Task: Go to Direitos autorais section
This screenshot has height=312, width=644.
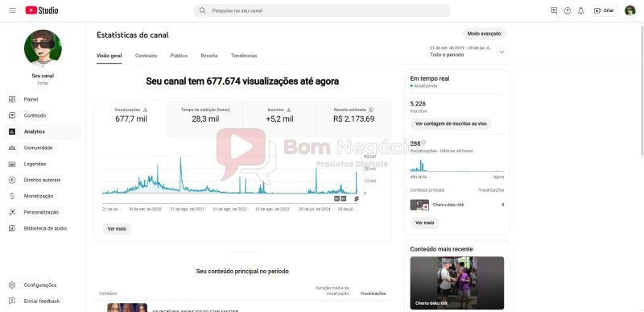Action: 43,180
